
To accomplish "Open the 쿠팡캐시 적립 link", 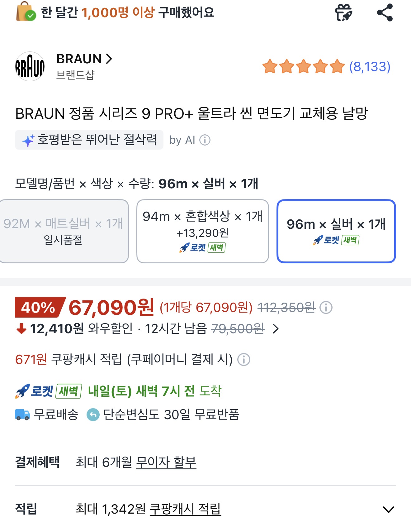I will click(185, 509).
